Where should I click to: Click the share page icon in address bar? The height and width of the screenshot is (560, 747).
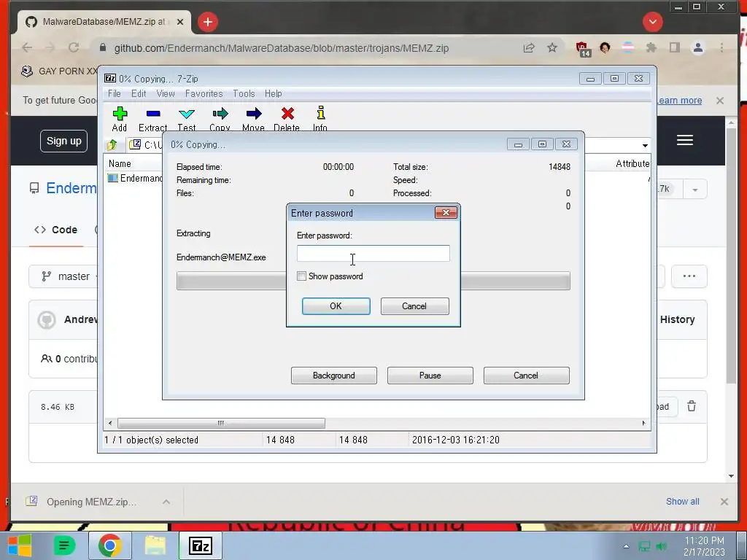click(x=529, y=47)
